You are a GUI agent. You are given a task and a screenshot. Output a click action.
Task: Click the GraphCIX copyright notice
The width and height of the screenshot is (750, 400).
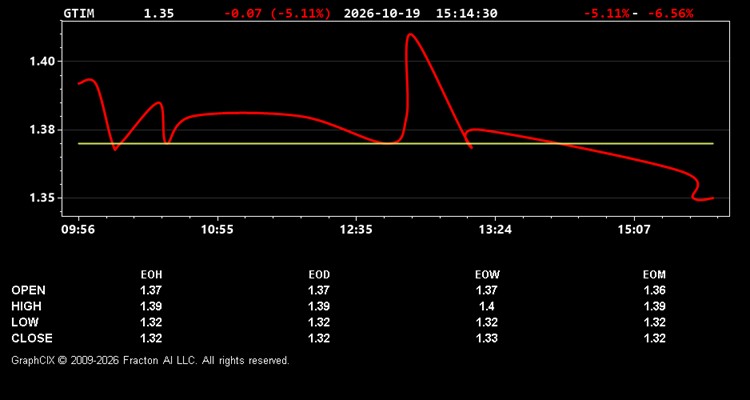(x=150, y=360)
